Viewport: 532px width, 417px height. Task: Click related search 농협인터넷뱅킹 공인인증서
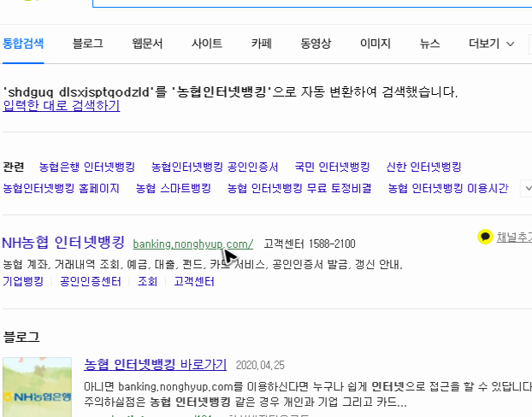click(215, 167)
